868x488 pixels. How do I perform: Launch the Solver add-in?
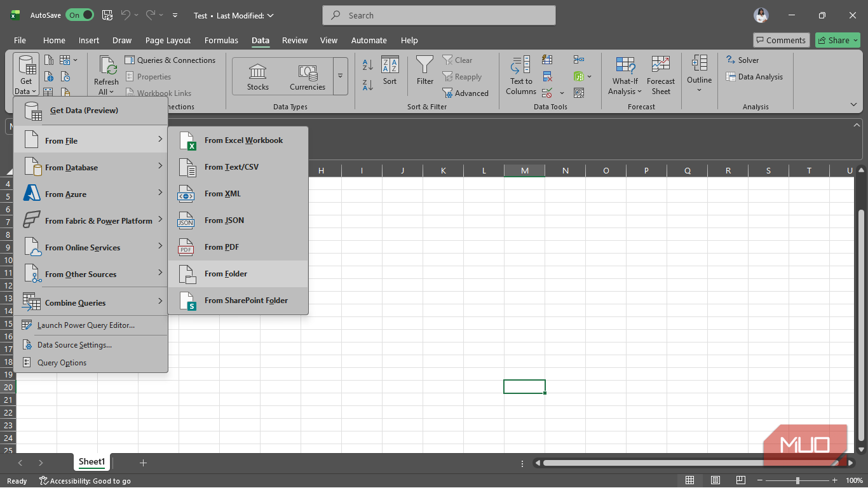click(742, 60)
